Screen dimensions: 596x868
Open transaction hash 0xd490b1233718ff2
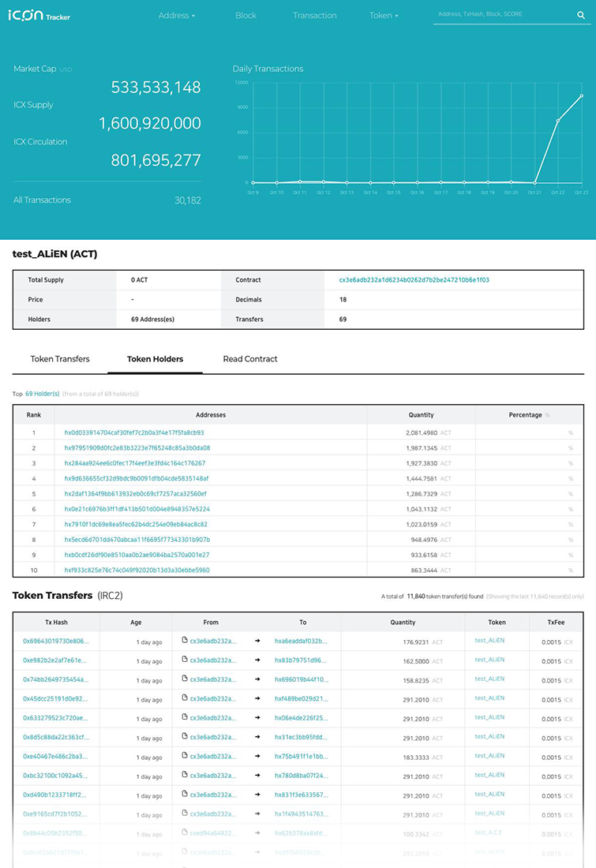click(x=54, y=795)
